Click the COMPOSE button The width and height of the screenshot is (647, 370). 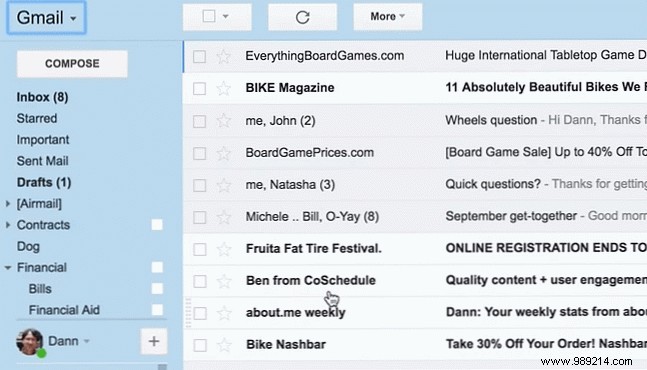coord(72,64)
